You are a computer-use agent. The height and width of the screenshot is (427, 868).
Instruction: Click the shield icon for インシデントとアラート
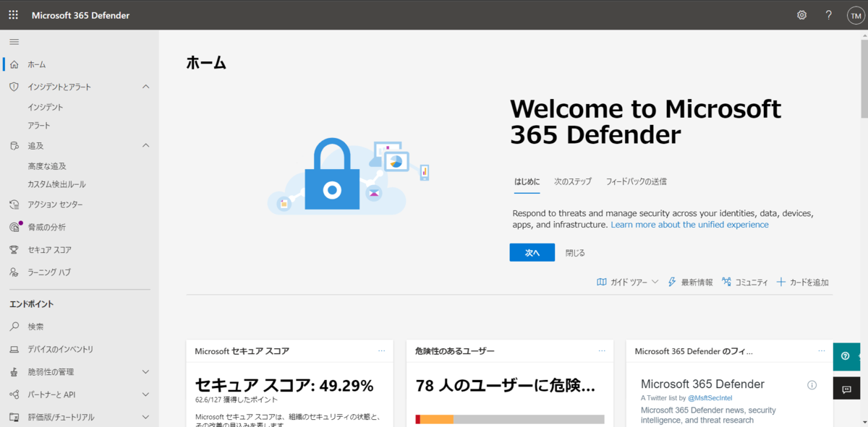[x=14, y=87]
